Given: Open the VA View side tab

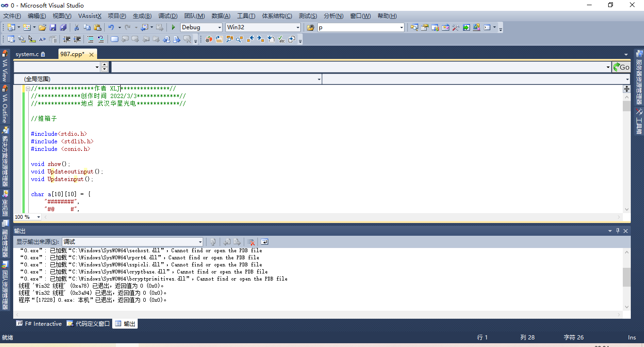Looking at the screenshot, I should [5, 66].
